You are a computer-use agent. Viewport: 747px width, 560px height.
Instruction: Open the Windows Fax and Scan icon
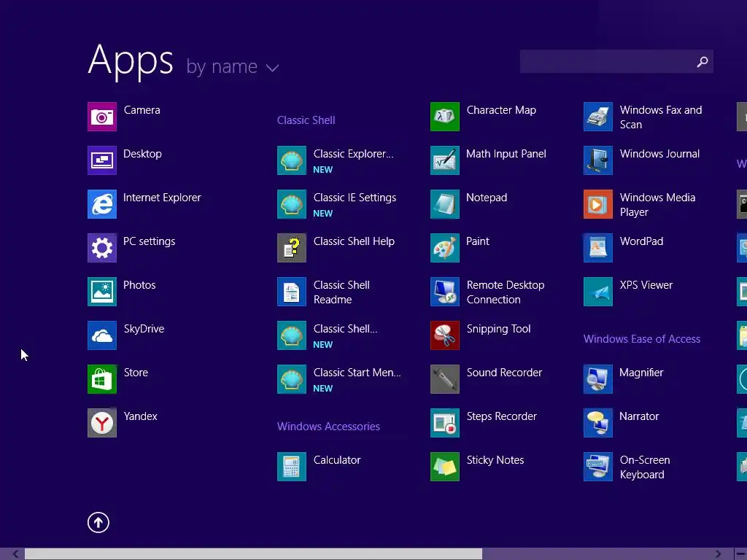[598, 117]
